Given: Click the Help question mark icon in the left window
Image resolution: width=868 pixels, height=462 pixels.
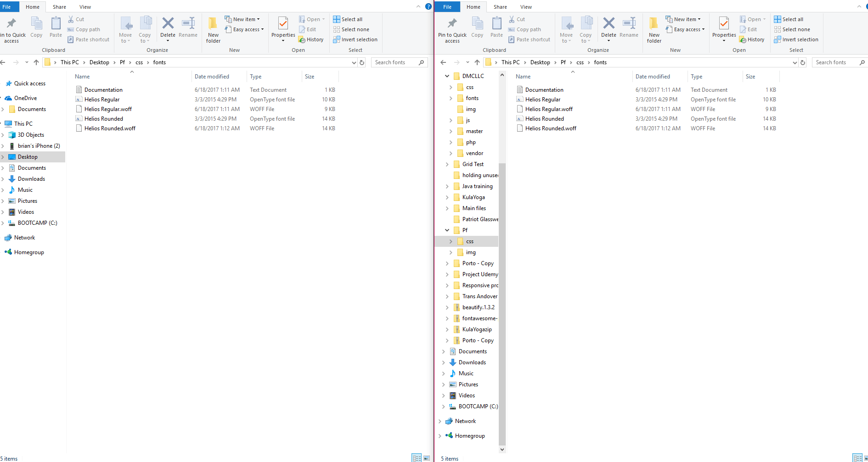Looking at the screenshot, I should [x=428, y=6].
